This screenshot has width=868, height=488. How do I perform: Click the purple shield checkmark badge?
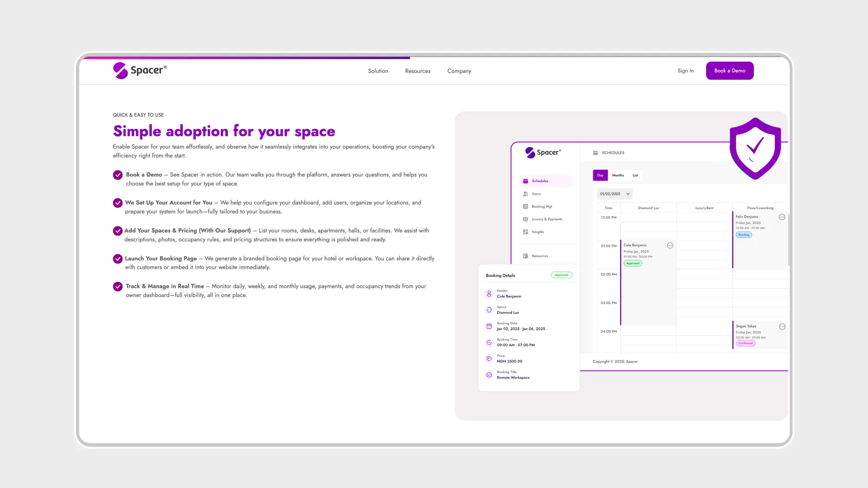coord(755,149)
